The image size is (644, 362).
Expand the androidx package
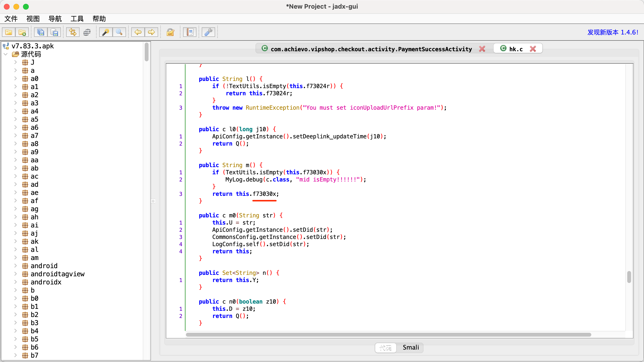pos(16,282)
